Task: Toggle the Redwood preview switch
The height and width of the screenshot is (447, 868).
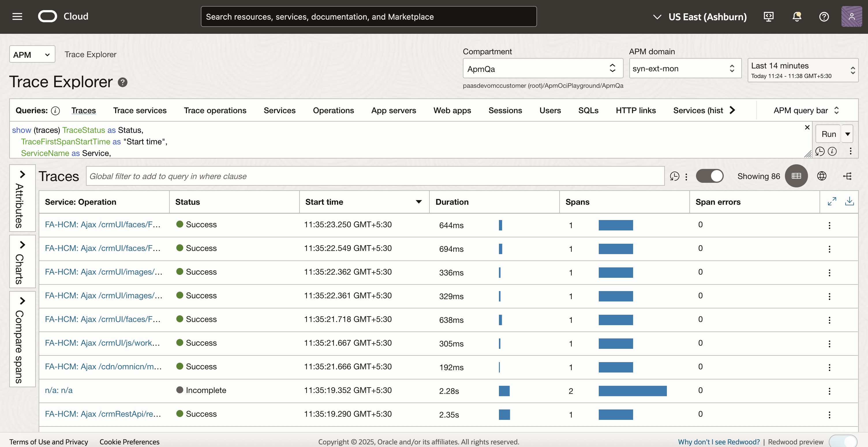Action: [843, 441]
